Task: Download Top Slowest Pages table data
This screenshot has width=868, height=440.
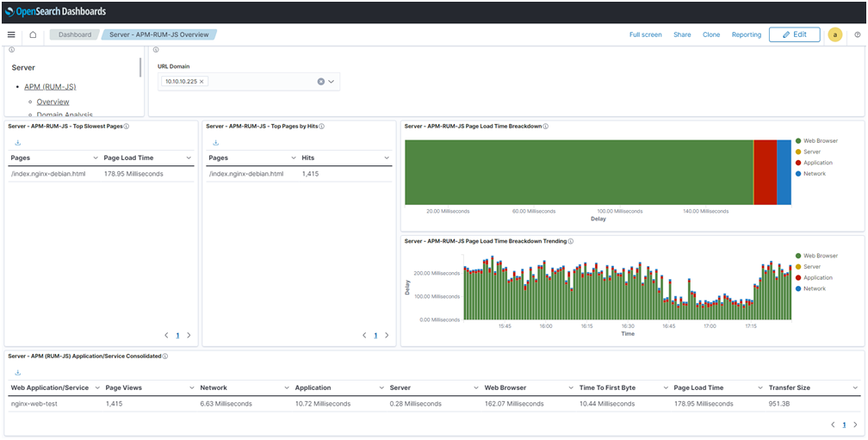Action: tap(18, 143)
